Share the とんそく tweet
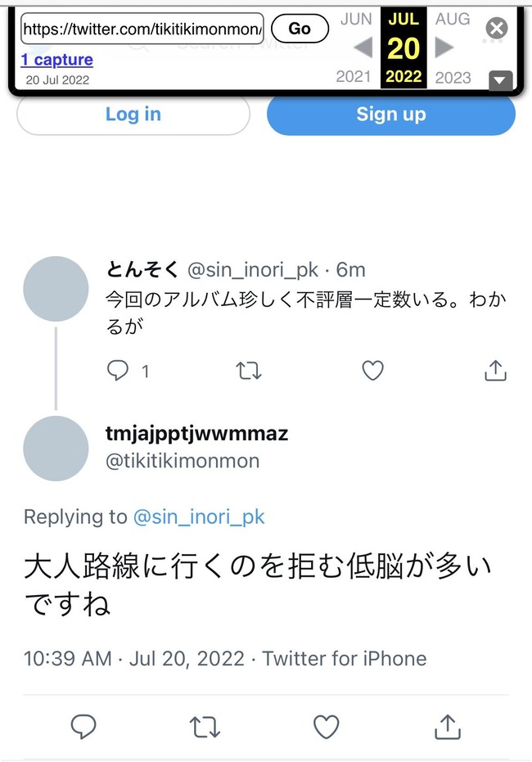This screenshot has height=762, width=532. click(495, 371)
